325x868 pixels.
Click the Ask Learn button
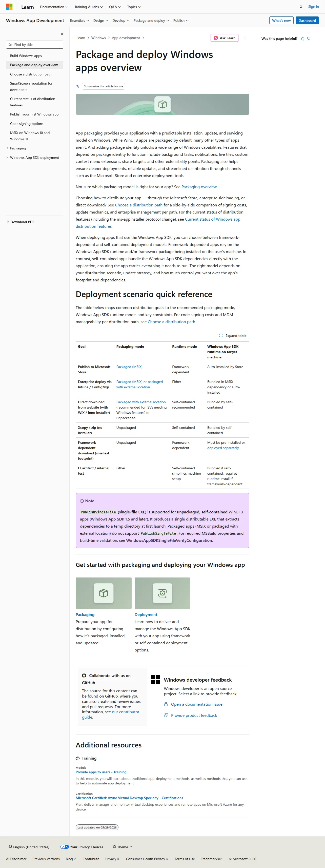pos(224,38)
